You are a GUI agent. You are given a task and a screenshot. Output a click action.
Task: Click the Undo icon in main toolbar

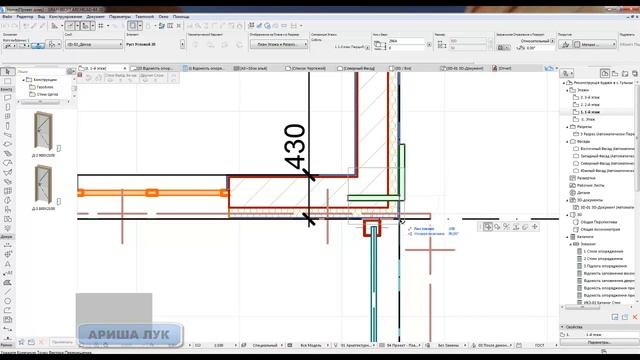pos(6,26)
